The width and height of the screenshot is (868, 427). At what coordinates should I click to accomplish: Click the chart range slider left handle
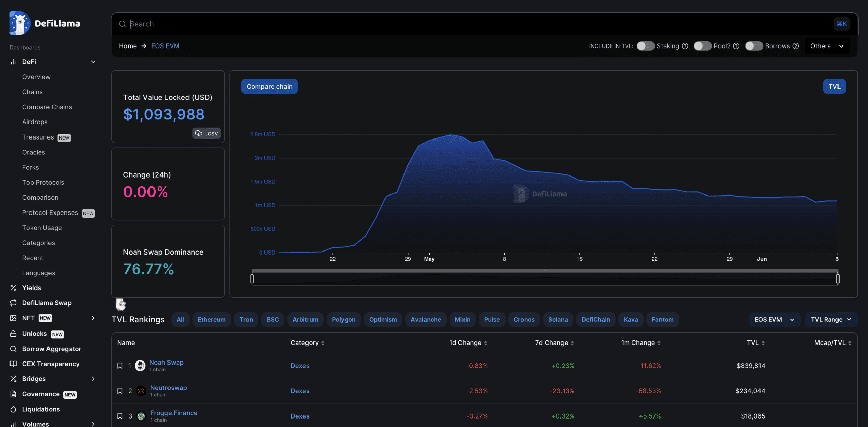click(252, 279)
